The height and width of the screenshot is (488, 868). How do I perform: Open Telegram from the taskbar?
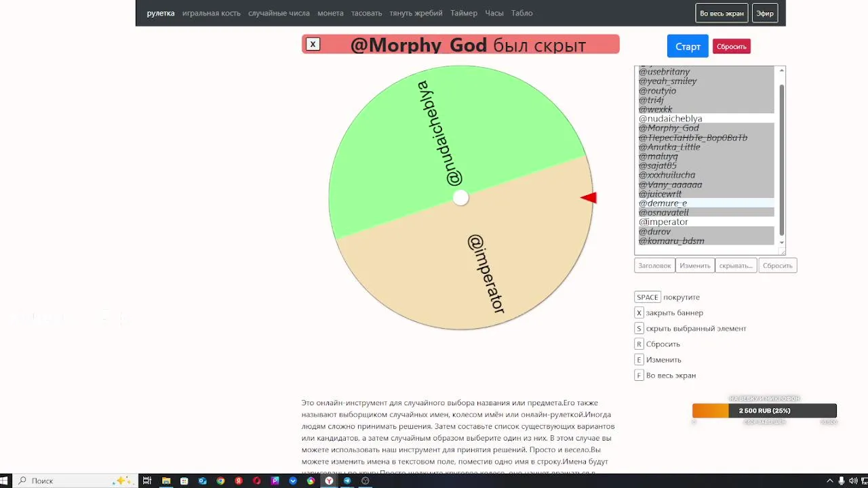pos(347,481)
